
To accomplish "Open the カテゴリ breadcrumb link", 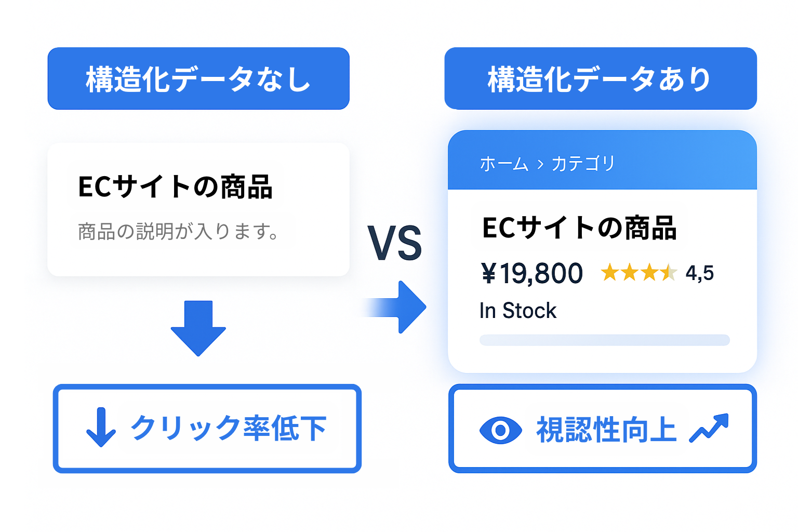I will 583,164.
